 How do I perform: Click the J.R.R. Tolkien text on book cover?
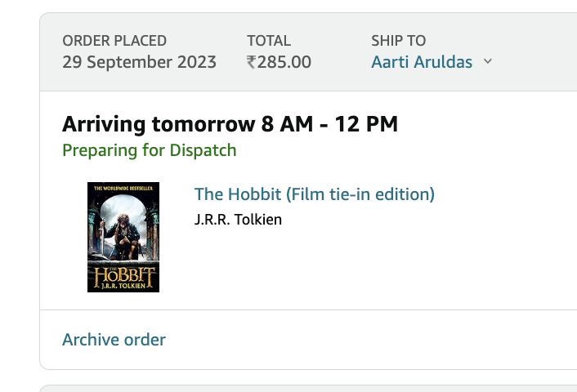pyautogui.click(x=123, y=286)
